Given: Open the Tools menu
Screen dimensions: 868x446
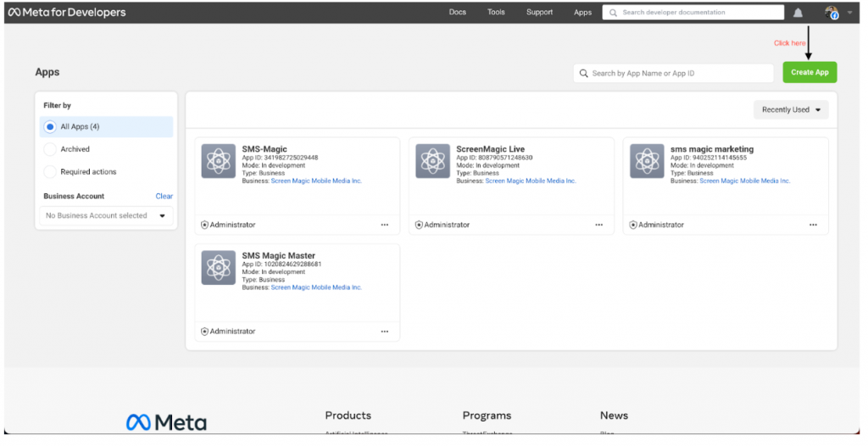Looking at the screenshot, I should 496,12.
